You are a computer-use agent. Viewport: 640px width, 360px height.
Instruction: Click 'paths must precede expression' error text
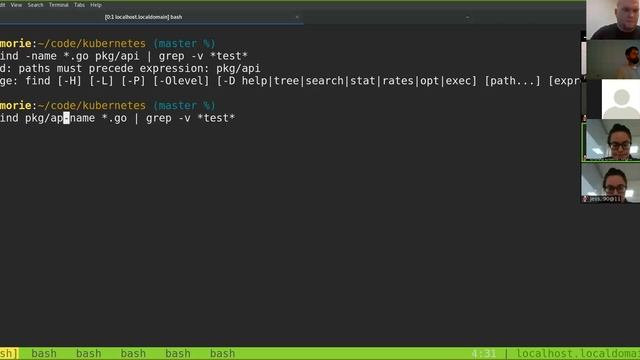pyautogui.click(x=113, y=69)
